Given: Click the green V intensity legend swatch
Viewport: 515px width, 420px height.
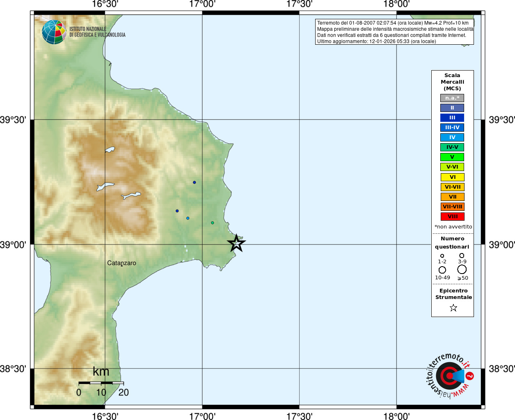Looking at the screenshot, I should coord(452,157).
